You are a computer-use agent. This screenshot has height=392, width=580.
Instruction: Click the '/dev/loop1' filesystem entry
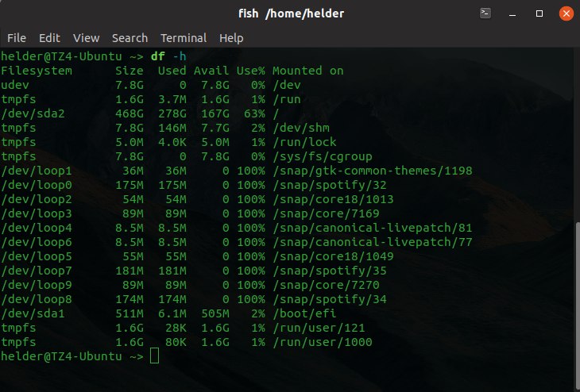(x=37, y=171)
